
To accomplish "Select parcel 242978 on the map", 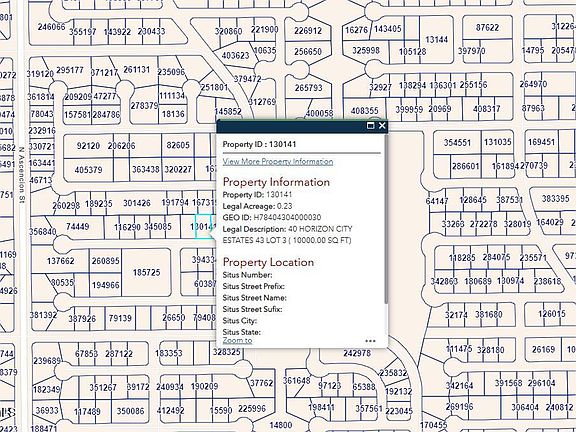I will coord(357,353).
